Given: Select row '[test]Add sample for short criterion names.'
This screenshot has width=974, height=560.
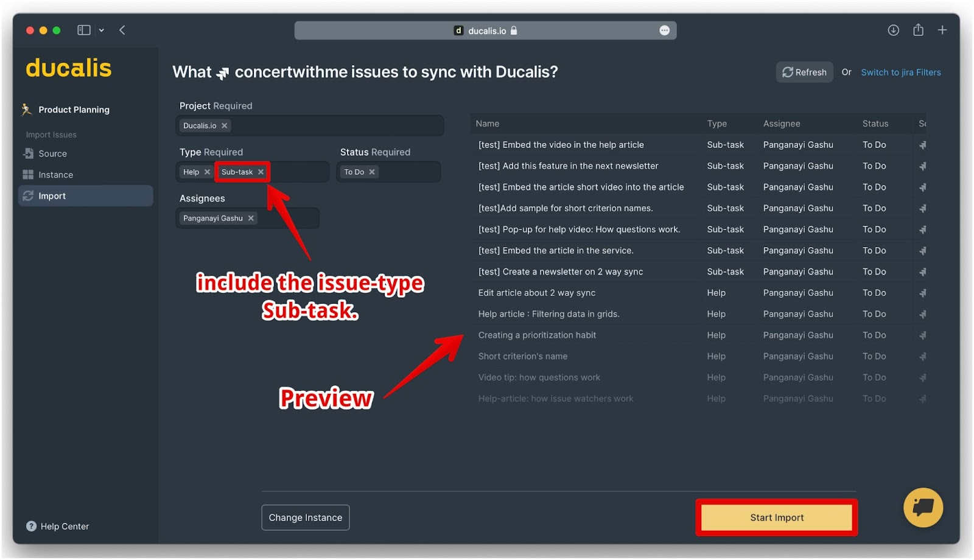Looking at the screenshot, I should tap(698, 209).
